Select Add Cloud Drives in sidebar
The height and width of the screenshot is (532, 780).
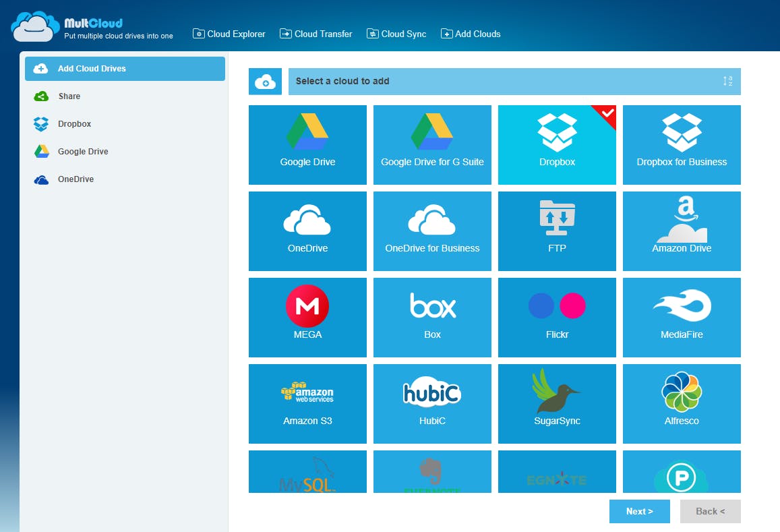(x=125, y=69)
